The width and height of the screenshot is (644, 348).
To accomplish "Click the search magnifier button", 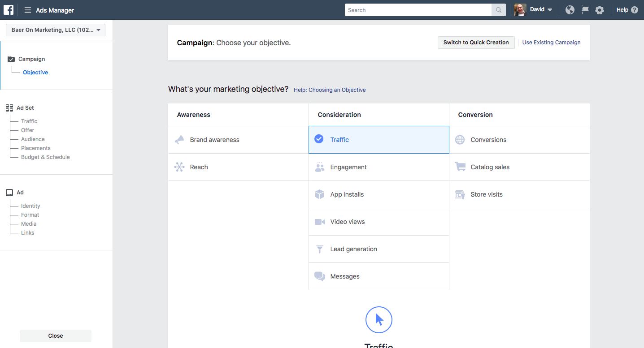I will 498,10.
